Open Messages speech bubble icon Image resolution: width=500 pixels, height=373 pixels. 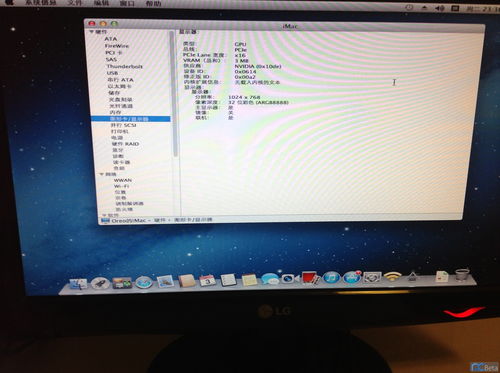point(269,279)
